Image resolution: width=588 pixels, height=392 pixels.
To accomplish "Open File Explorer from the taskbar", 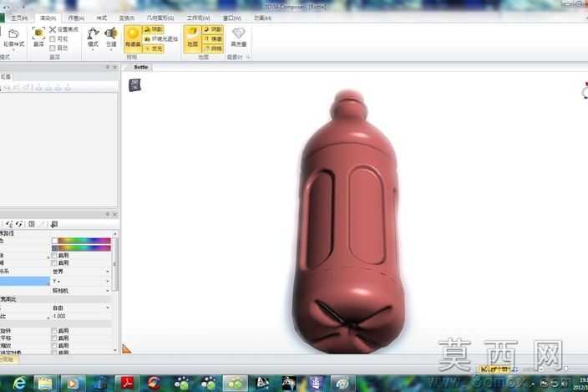I will [x=45, y=383].
